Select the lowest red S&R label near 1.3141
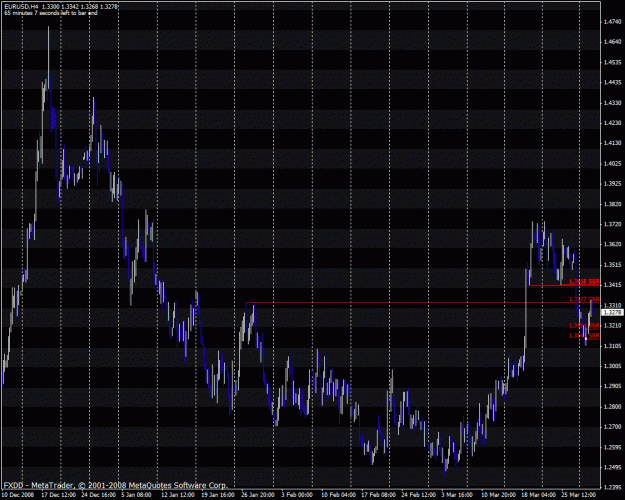Viewport: 625px width, 500px height. (x=584, y=336)
